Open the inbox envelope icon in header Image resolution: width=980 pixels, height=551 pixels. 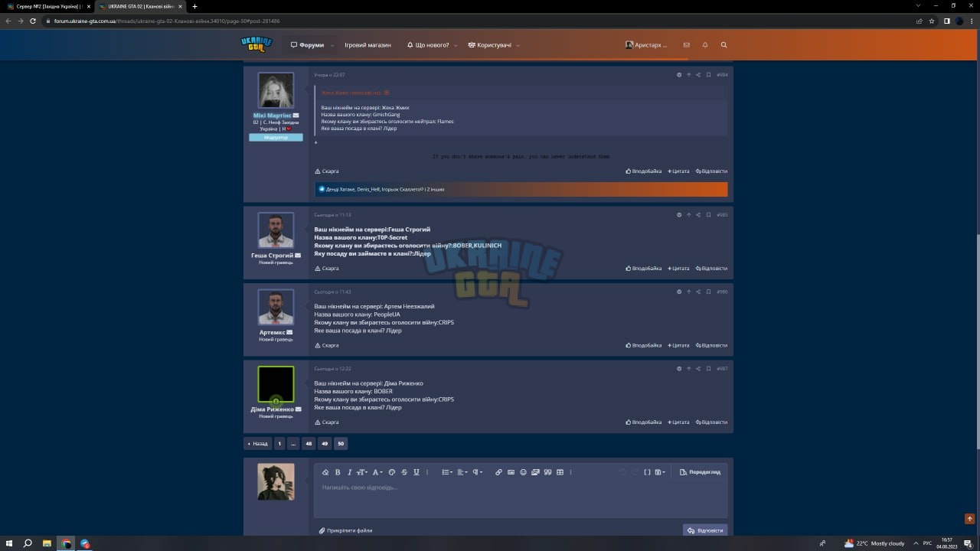pos(686,45)
